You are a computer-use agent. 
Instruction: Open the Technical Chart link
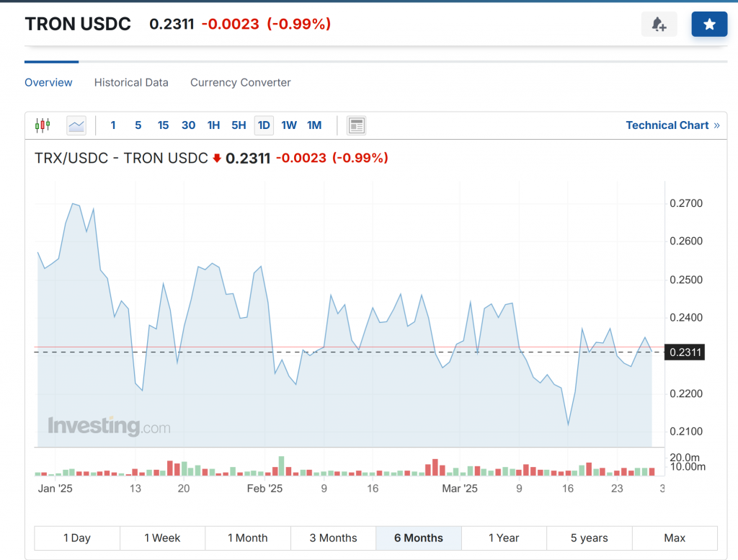(672, 125)
